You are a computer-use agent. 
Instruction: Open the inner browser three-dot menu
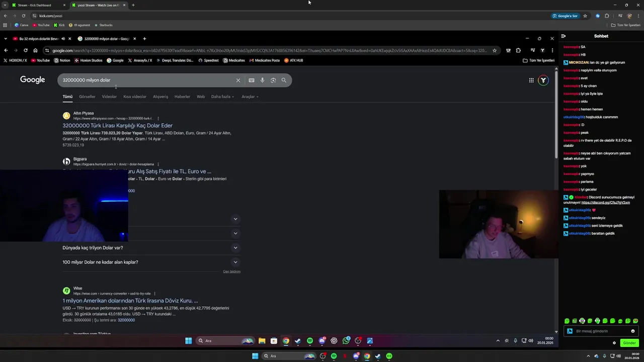(552, 50)
